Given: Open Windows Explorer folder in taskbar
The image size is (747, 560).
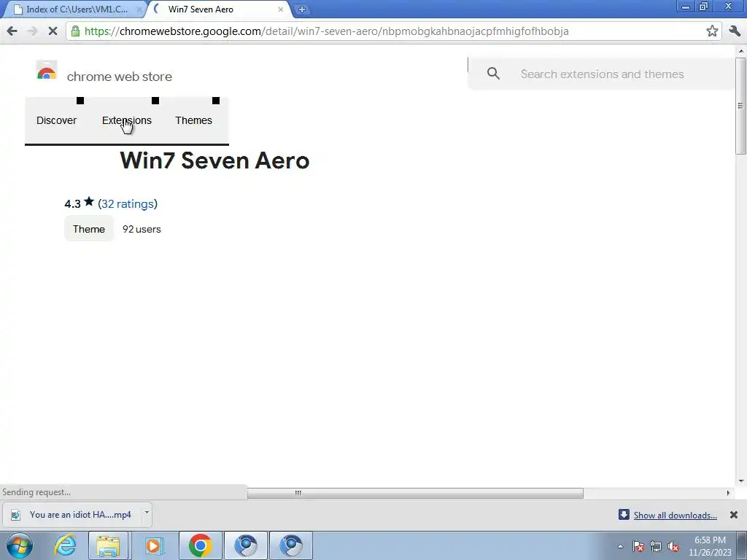Looking at the screenshot, I should (x=108, y=545).
